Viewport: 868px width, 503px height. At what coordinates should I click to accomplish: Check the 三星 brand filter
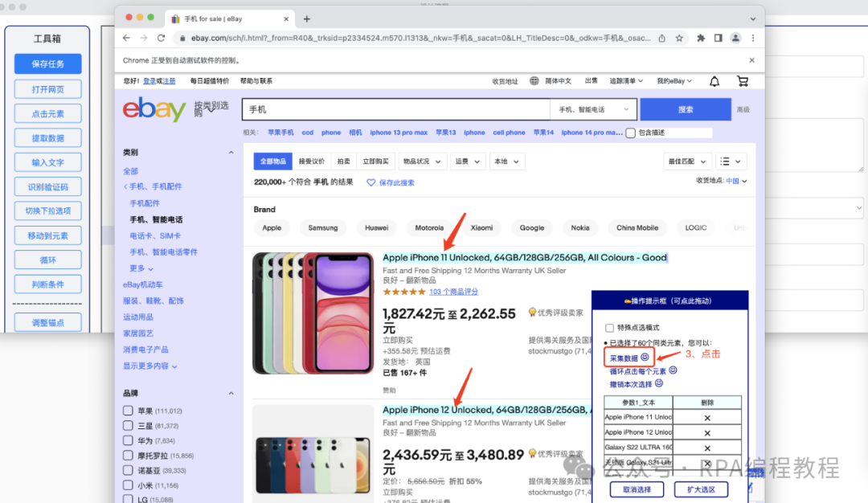tap(128, 426)
